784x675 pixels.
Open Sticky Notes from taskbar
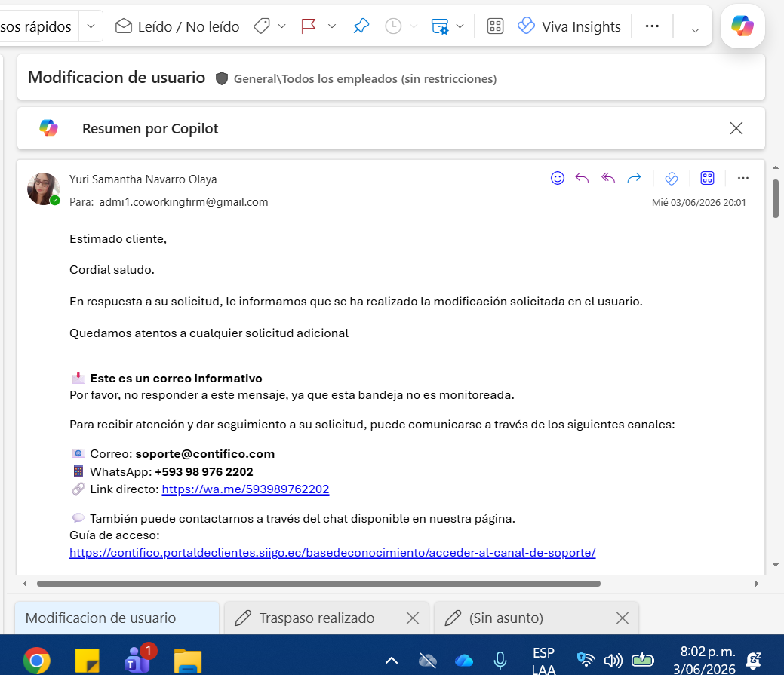87,661
